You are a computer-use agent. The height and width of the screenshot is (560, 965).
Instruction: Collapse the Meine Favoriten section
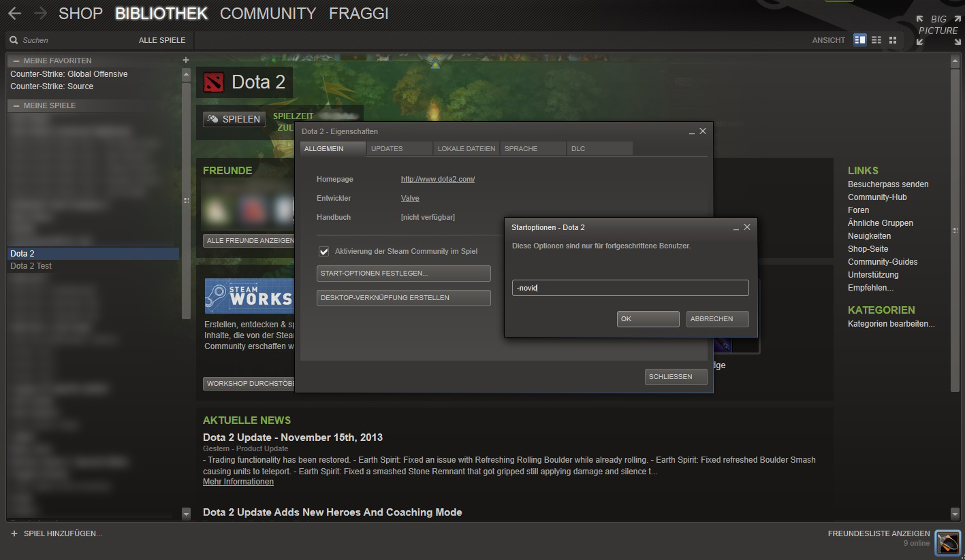16,61
